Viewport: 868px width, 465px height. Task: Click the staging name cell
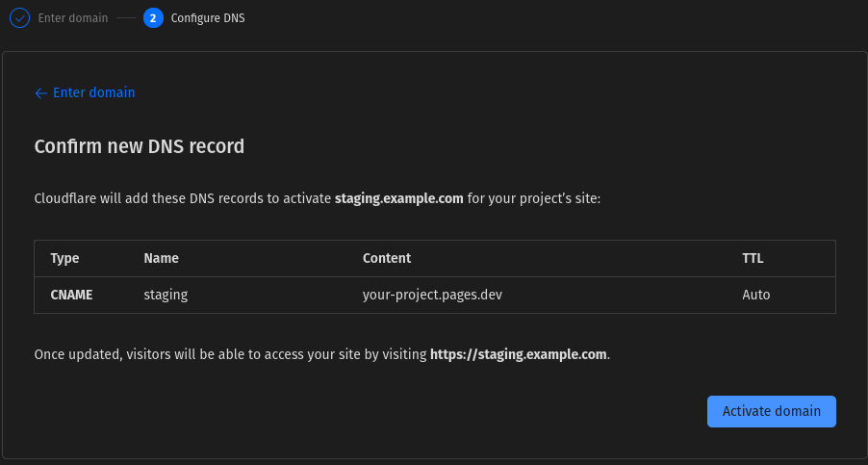pos(166,295)
